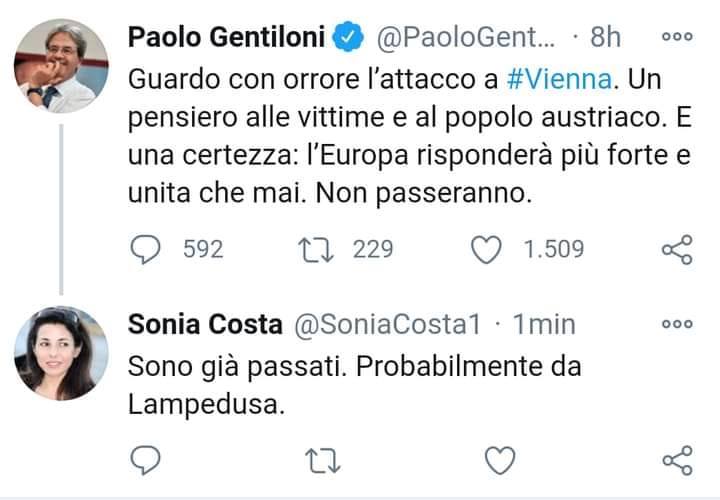The height and width of the screenshot is (500, 720).
Task: Open the tweet via the 8h timestamp
Action: 605,38
